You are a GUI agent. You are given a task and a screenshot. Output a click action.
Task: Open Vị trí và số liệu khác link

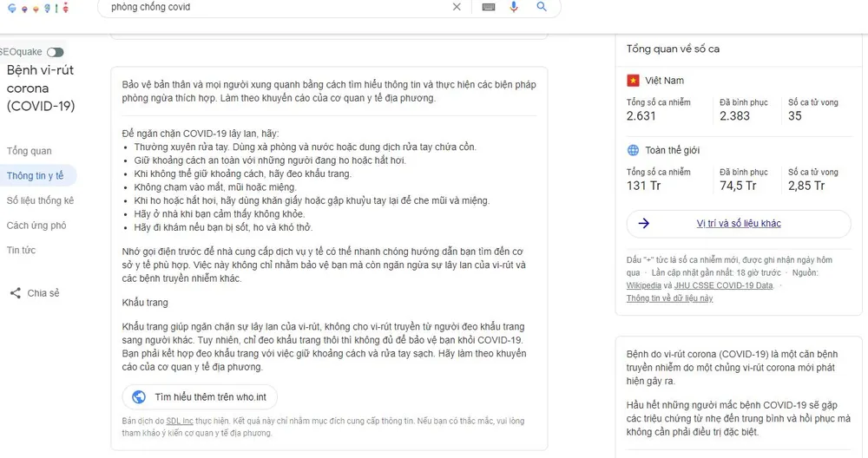click(739, 224)
